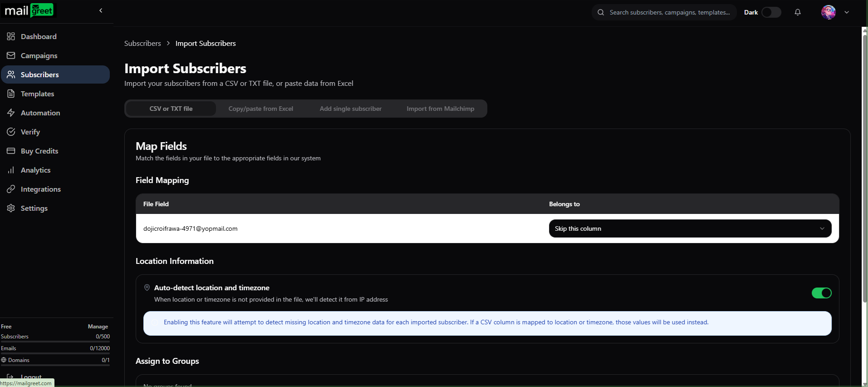The height and width of the screenshot is (387, 868).
Task: Click the search magnifier icon
Action: [601, 12]
